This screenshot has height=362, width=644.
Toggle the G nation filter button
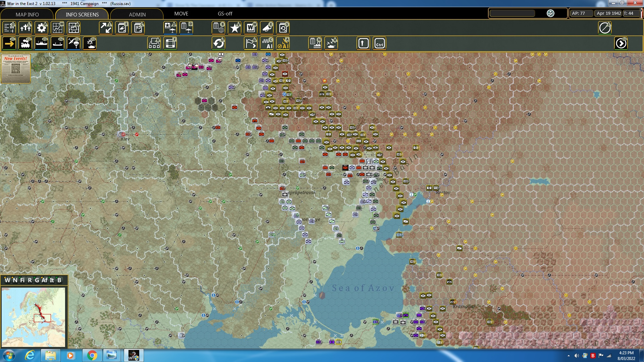click(37, 280)
